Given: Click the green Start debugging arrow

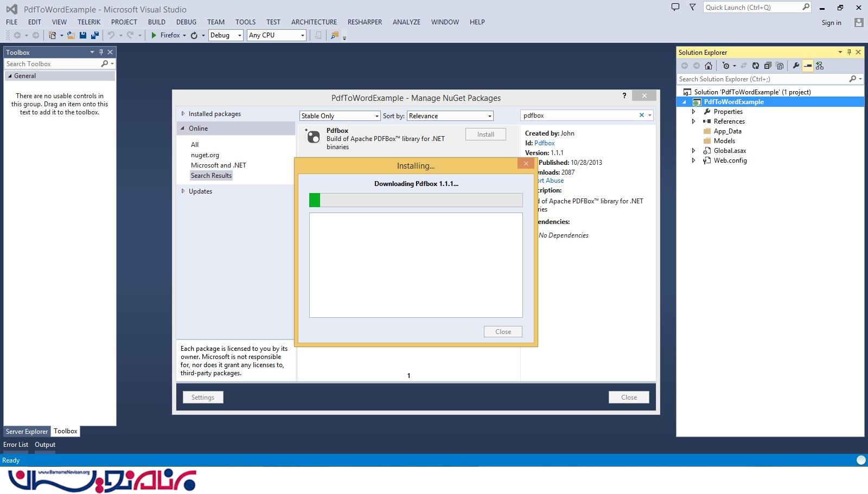Looking at the screenshot, I should (154, 35).
